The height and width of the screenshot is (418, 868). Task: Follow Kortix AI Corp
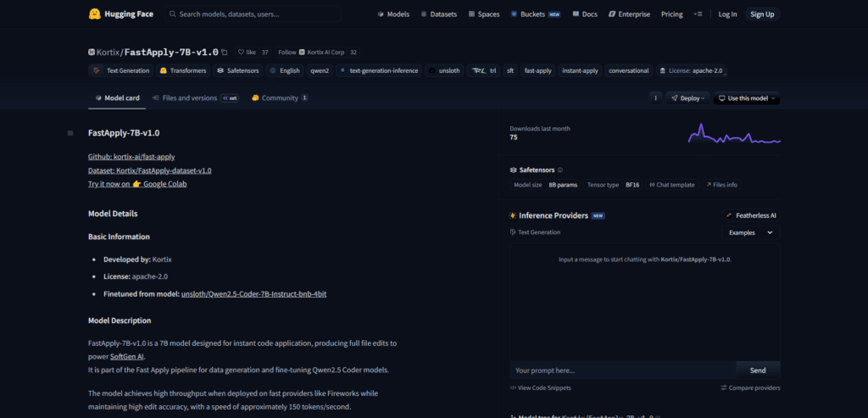310,52
